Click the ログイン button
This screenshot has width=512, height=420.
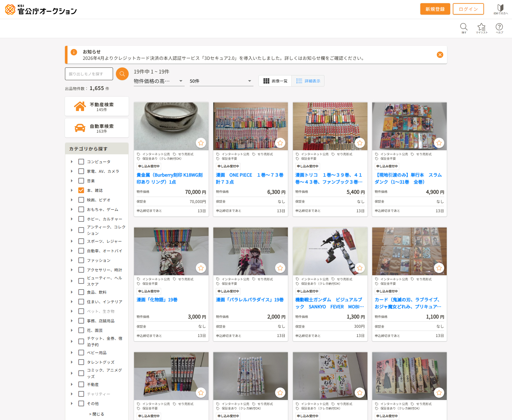click(x=468, y=9)
